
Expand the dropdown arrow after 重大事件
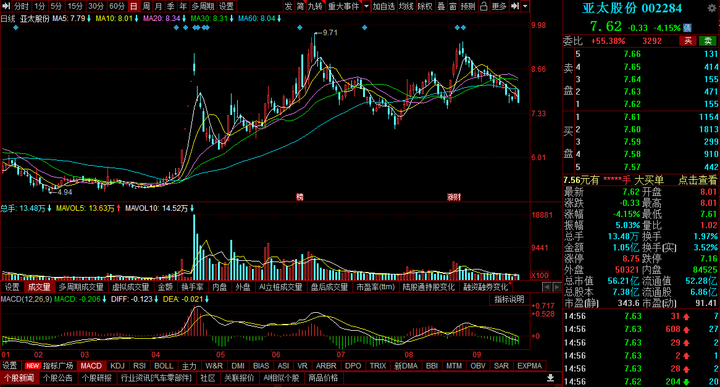(x=366, y=6)
